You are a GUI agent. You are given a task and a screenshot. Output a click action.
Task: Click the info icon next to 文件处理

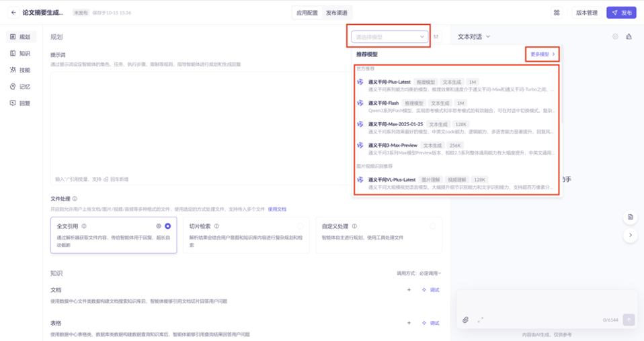pos(75,199)
